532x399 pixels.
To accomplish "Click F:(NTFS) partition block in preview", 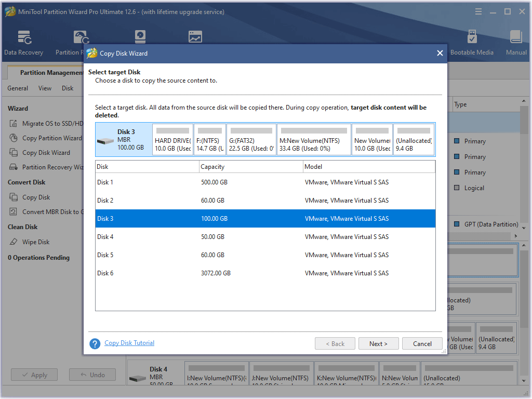I will (x=210, y=139).
